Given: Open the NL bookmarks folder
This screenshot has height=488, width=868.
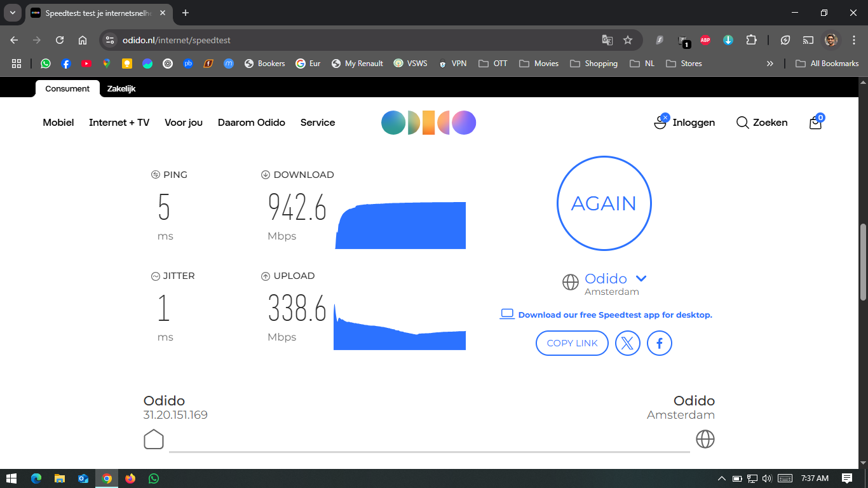Looking at the screenshot, I should point(642,64).
